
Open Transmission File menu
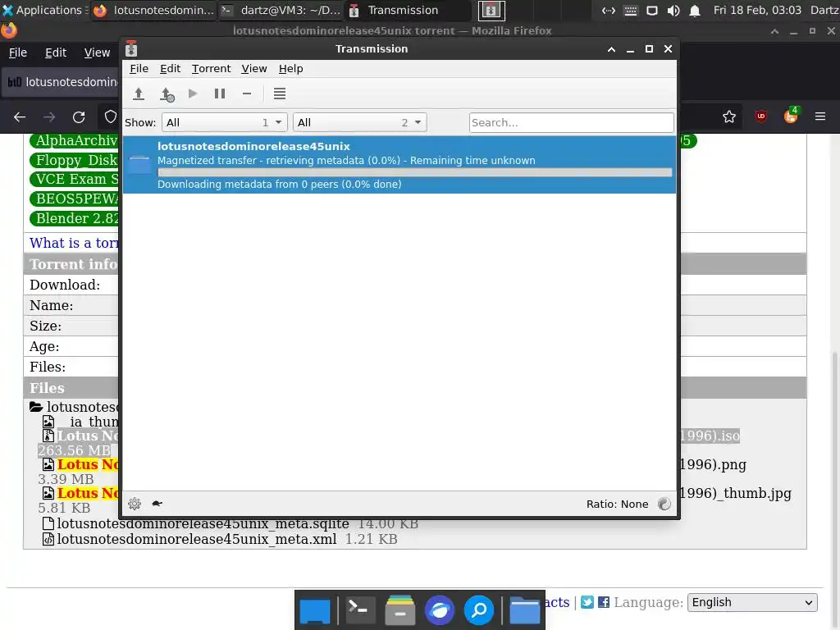[x=139, y=69]
